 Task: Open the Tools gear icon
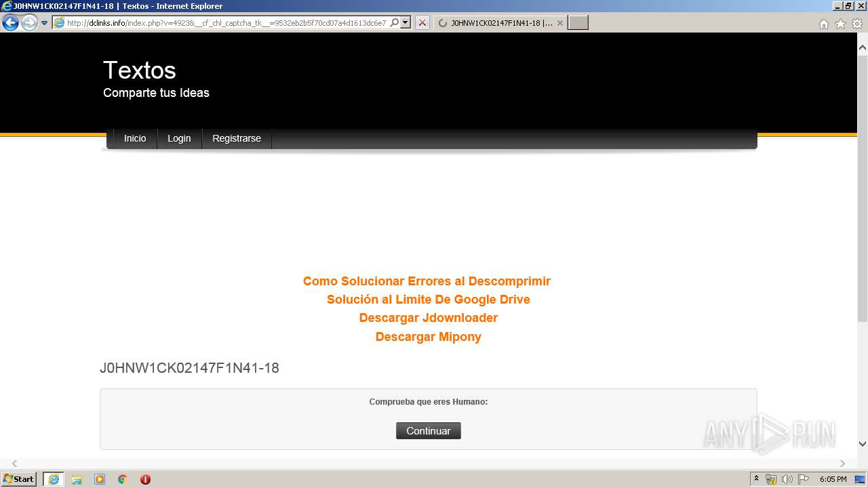pyautogui.click(x=857, y=24)
